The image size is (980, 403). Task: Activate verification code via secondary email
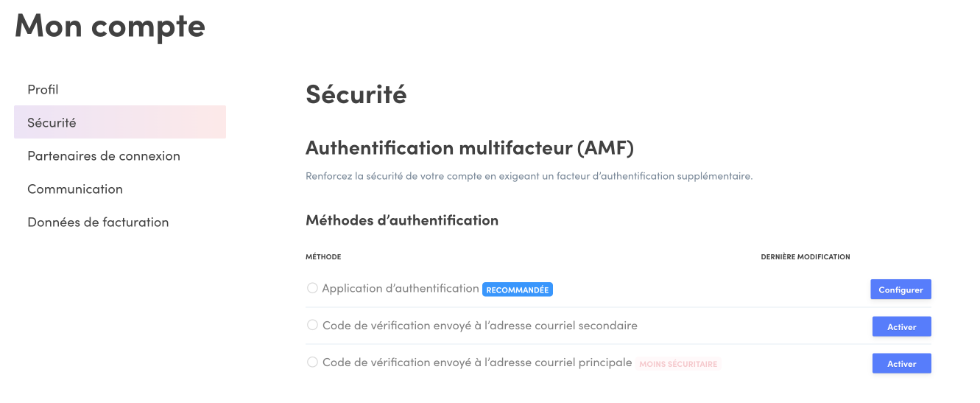click(x=901, y=326)
